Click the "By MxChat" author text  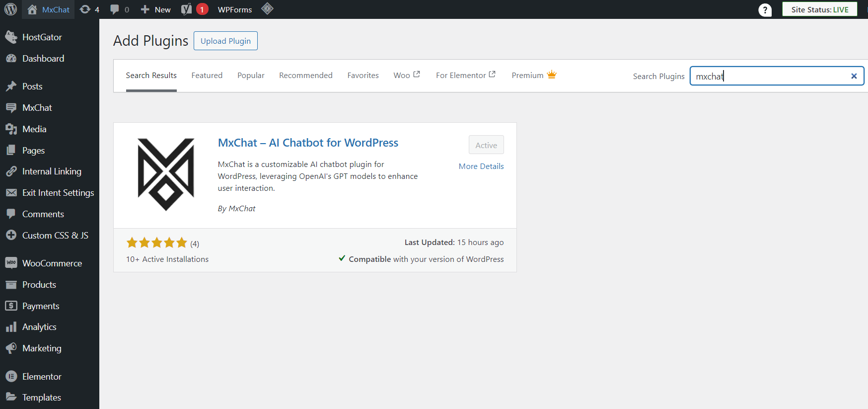[236, 209]
